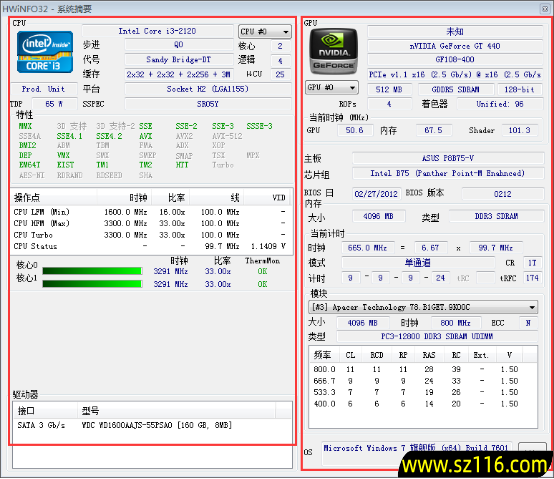
Task: Click the Unified: 96 shaders field
Action: click(x=500, y=104)
